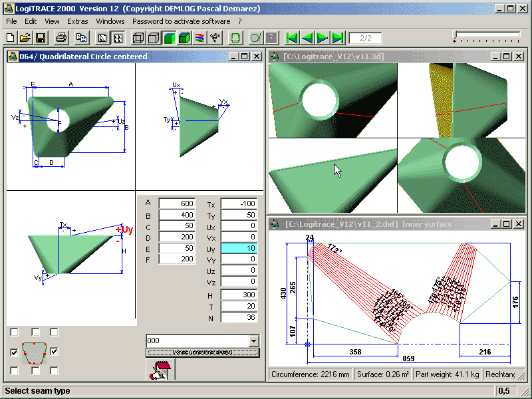Choose the gray shaded cube display mode

click(x=154, y=38)
